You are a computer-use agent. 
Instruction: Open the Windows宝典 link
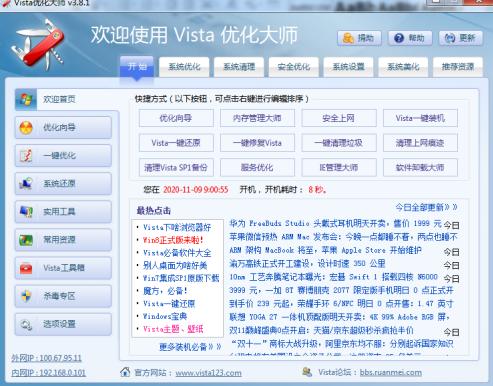click(x=165, y=316)
